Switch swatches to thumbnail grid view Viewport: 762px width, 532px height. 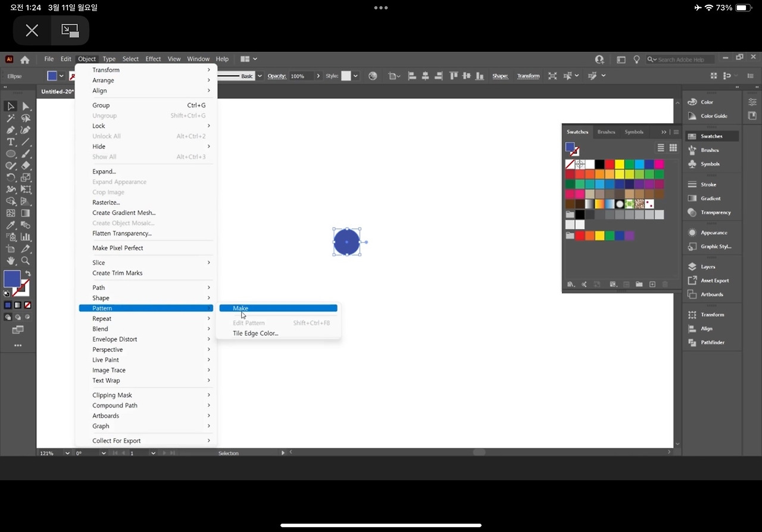(x=673, y=148)
